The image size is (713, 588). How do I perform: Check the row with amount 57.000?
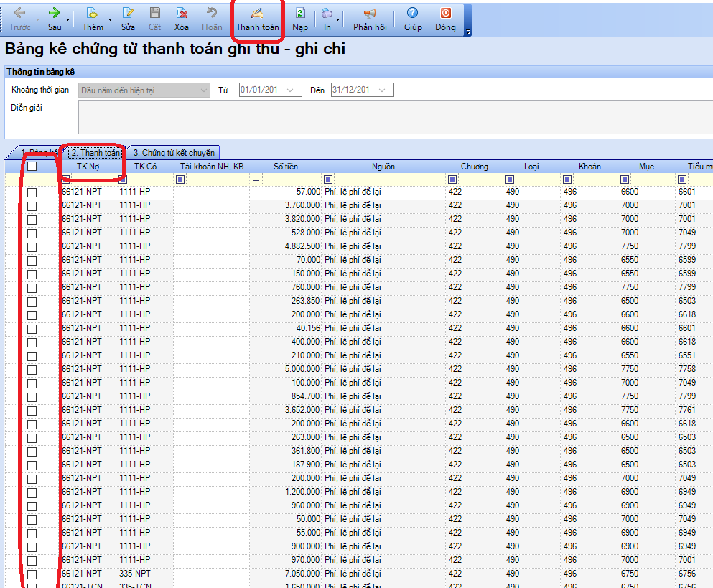point(32,193)
